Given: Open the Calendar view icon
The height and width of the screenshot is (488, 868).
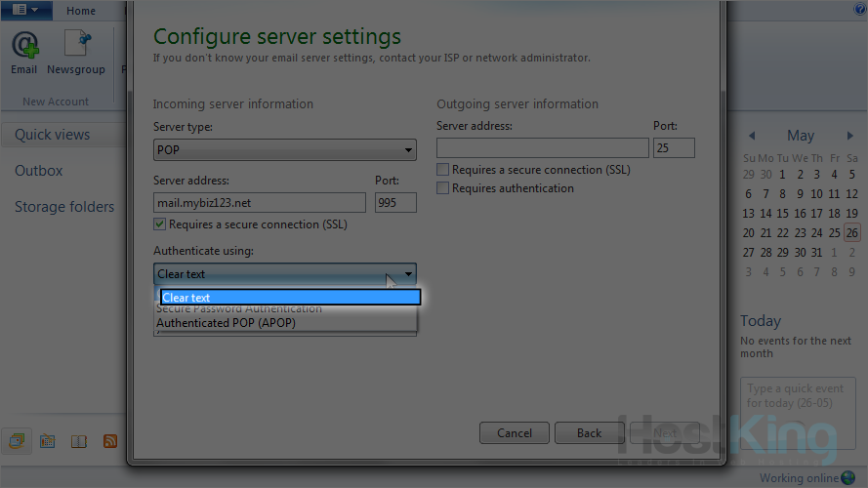Looking at the screenshot, I should [x=47, y=441].
